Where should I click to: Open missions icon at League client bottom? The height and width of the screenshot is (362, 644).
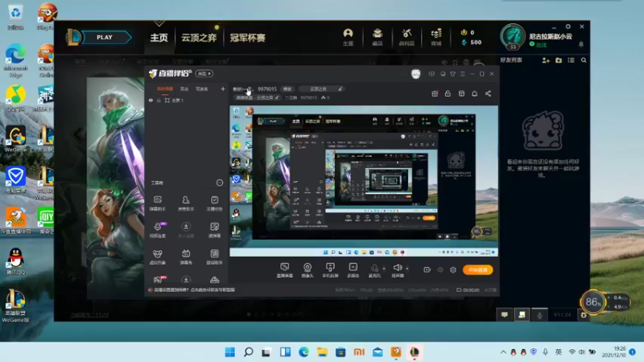click(x=522, y=315)
